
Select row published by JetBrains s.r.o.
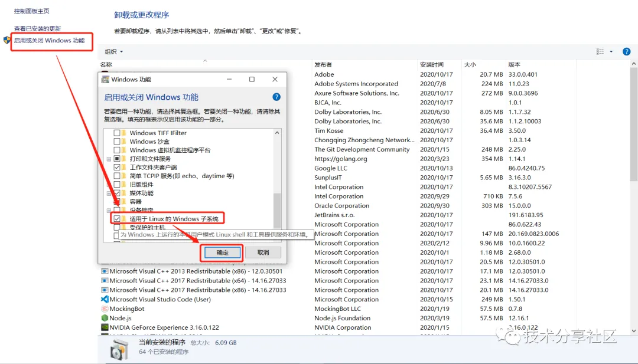(x=334, y=215)
